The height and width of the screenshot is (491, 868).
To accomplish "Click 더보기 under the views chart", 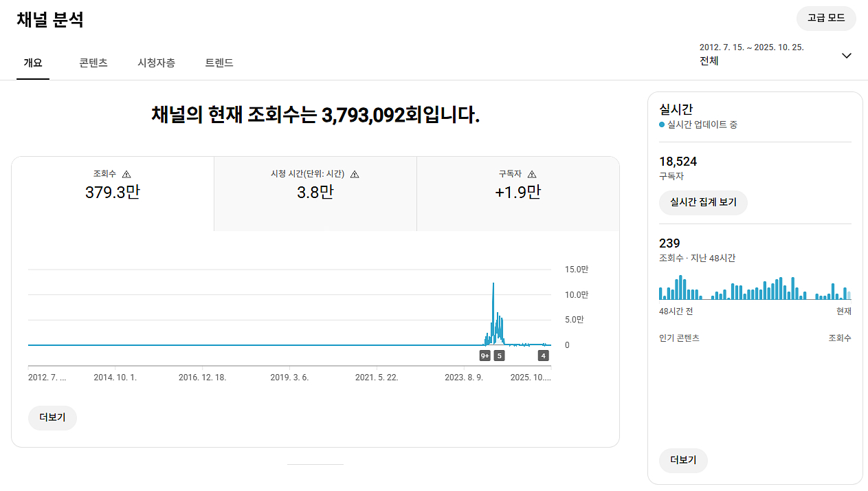I will pos(52,417).
